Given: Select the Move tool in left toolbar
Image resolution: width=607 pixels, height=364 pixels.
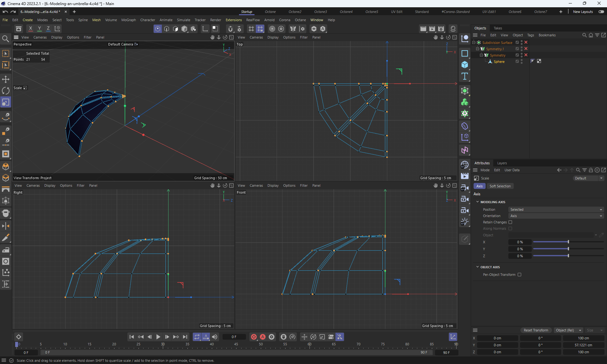Looking at the screenshot, I should [6, 79].
